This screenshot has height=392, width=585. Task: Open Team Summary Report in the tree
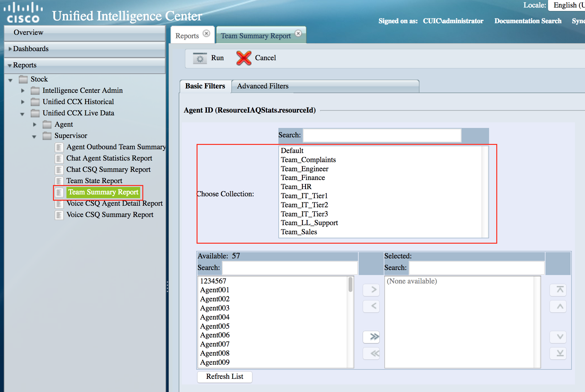(x=103, y=192)
